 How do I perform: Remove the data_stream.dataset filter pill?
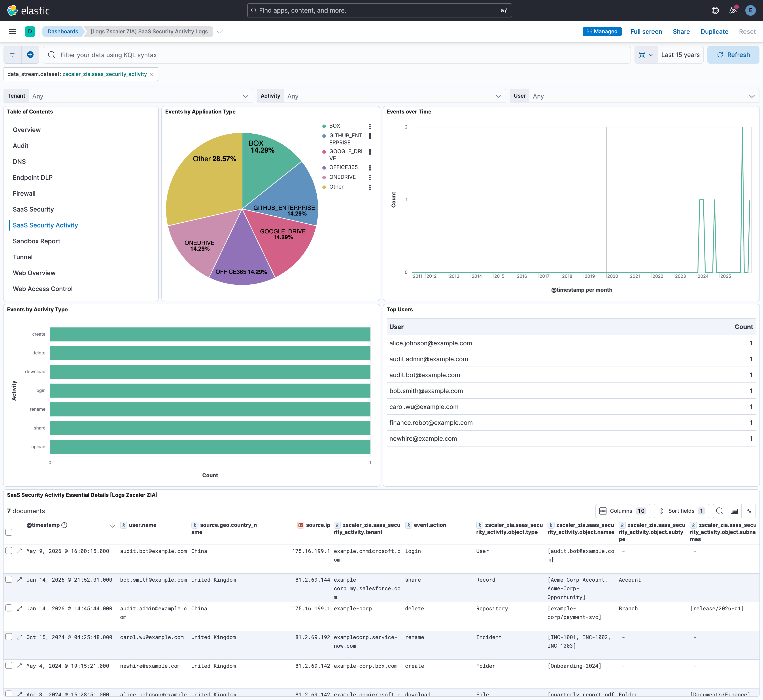[151, 74]
